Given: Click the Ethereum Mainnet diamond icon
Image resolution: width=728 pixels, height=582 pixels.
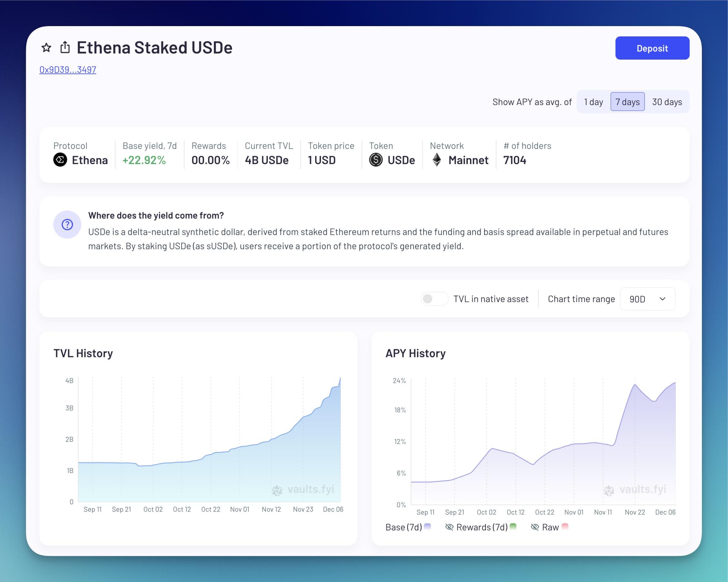Looking at the screenshot, I should pyautogui.click(x=437, y=160).
